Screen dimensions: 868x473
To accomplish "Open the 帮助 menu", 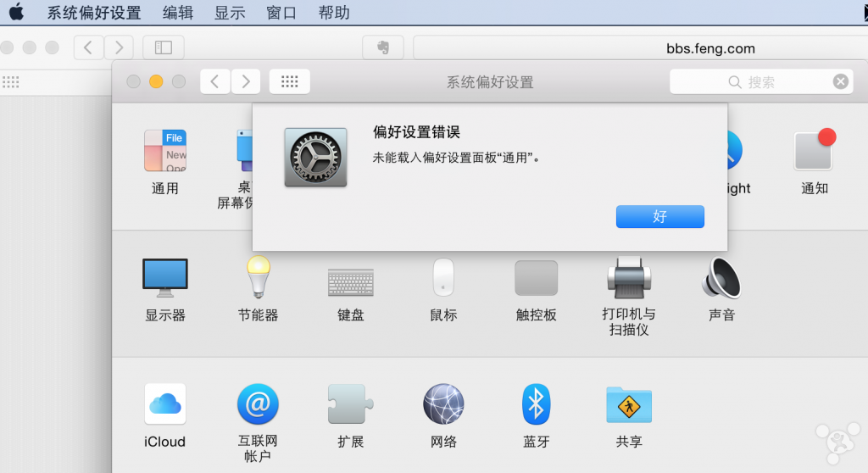I will click(x=334, y=12).
